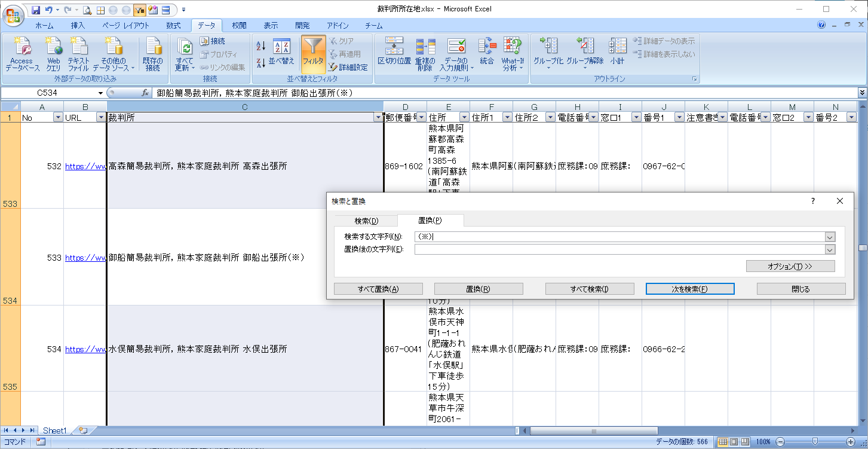Open filter dropdown for 番号2 column
The image size is (868, 449).
(851, 118)
